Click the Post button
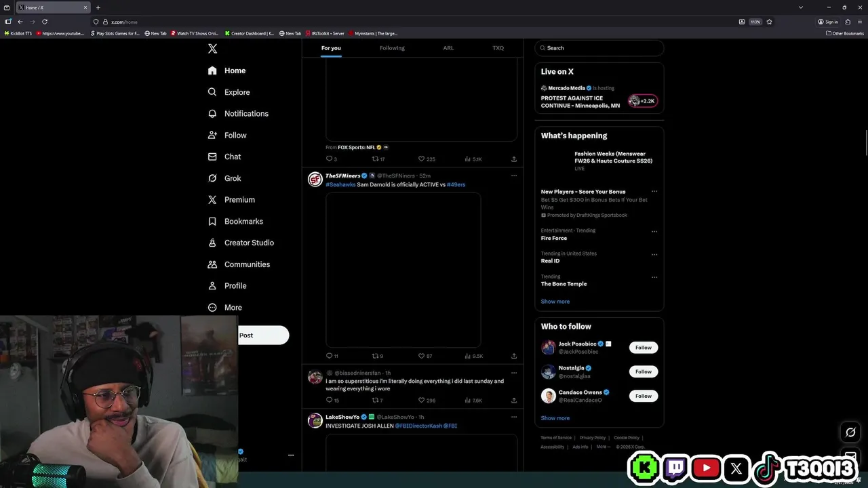 point(263,335)
